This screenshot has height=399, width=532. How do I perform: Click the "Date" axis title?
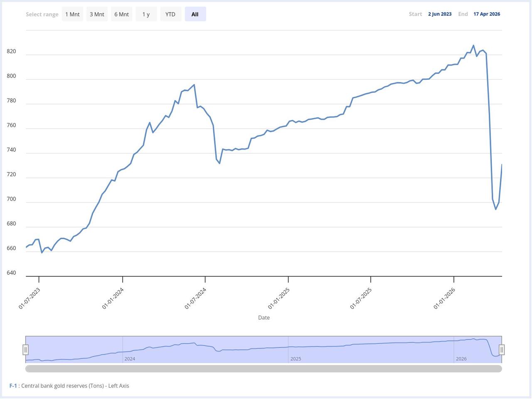(x=264, y=318)
